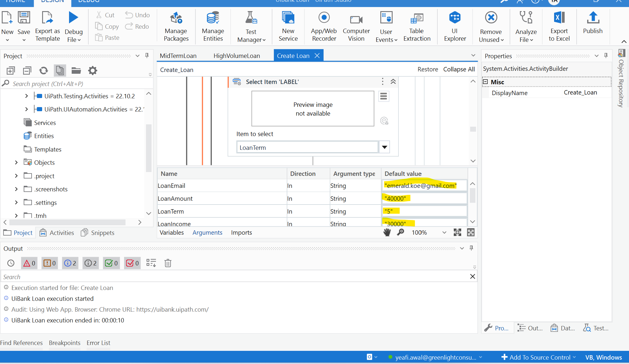The image size is (629, 364).
Task: Click fit to screen icon in designer
Action: click(457, 233)
